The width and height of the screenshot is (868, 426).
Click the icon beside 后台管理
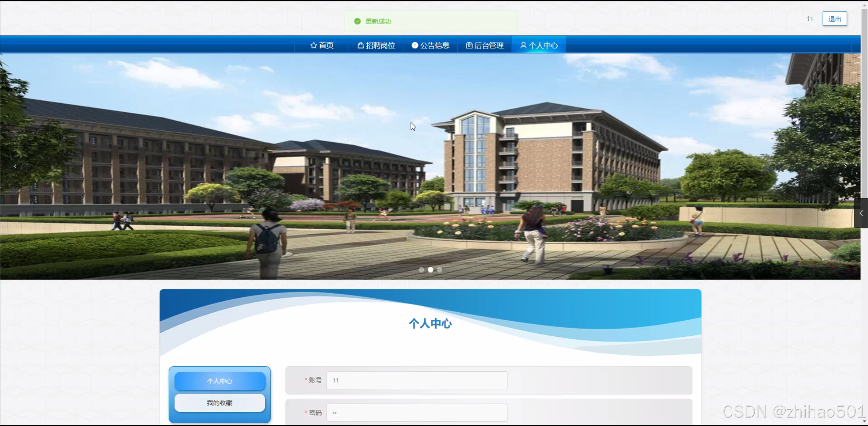(469, 45)
